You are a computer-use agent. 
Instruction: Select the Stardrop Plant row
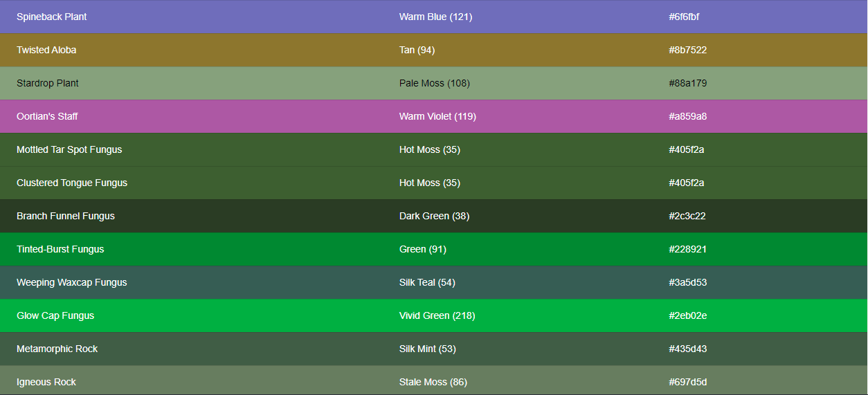coord(433,83)
